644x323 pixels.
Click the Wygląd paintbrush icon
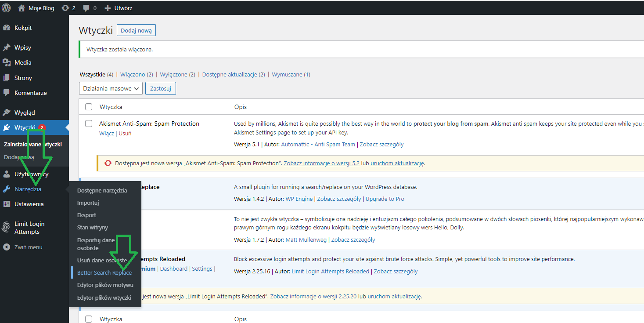point(7,112)
